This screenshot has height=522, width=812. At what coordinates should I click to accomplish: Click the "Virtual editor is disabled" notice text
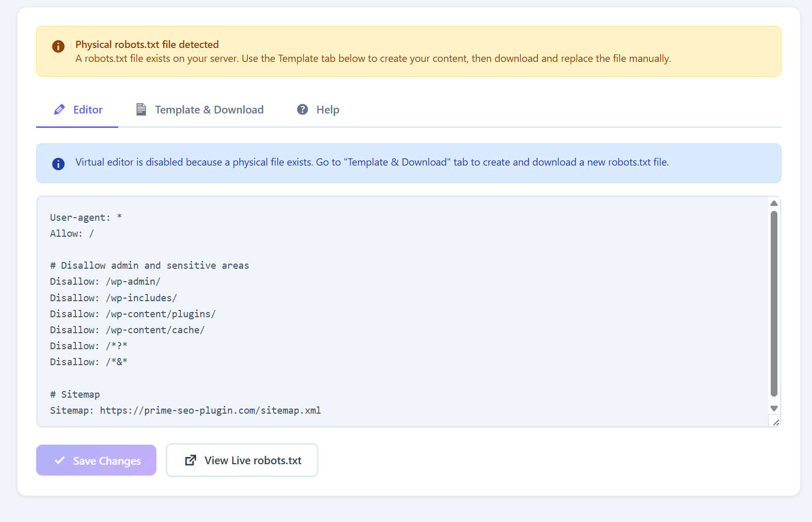click(372, 162)
